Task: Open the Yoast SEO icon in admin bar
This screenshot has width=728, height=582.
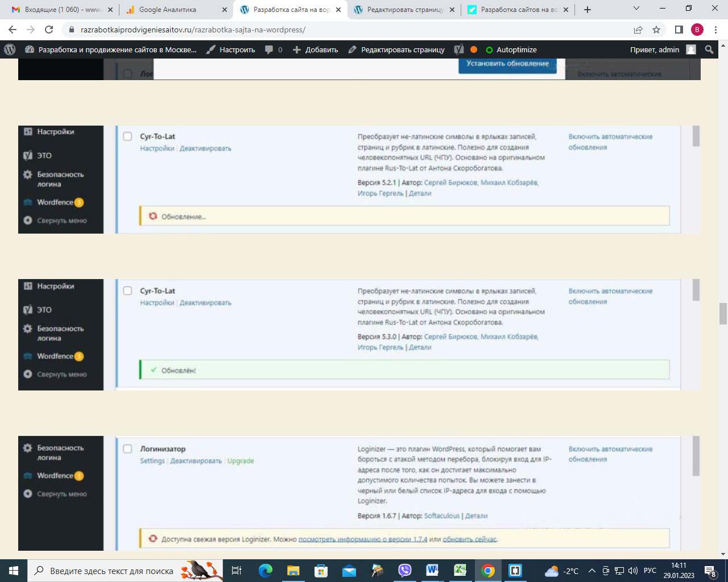Action: [459, 49]
